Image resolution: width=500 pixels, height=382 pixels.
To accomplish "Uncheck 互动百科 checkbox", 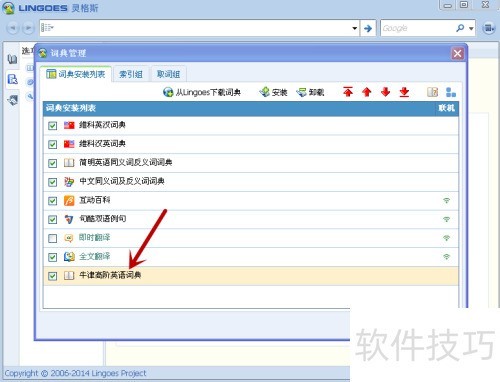I will pyautogui.click(x=53, y=201).
